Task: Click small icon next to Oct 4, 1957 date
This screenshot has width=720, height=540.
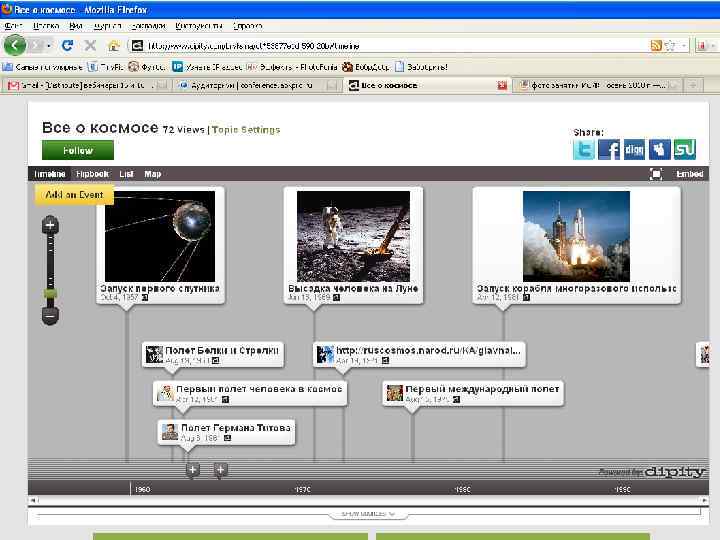Action: click(145, 298)
